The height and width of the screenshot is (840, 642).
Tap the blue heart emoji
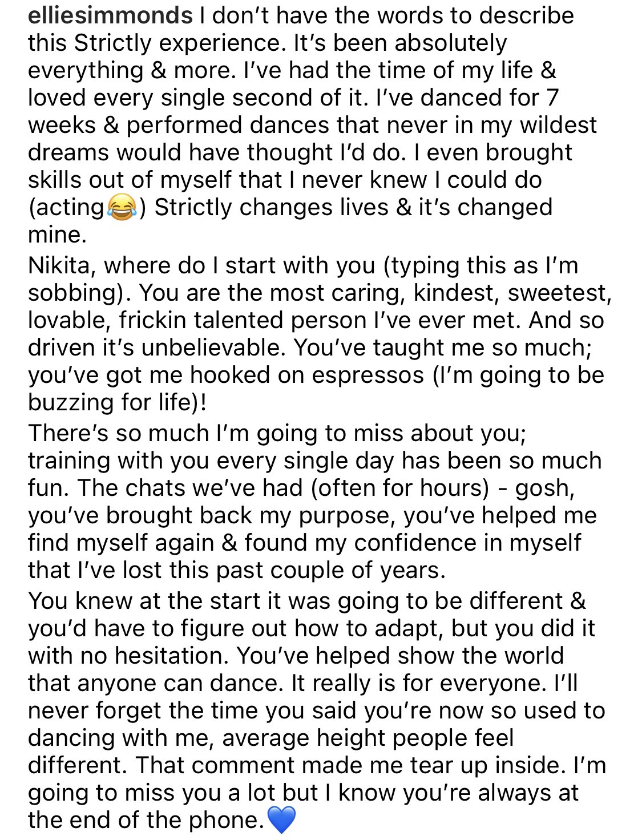tap(281, 821)
